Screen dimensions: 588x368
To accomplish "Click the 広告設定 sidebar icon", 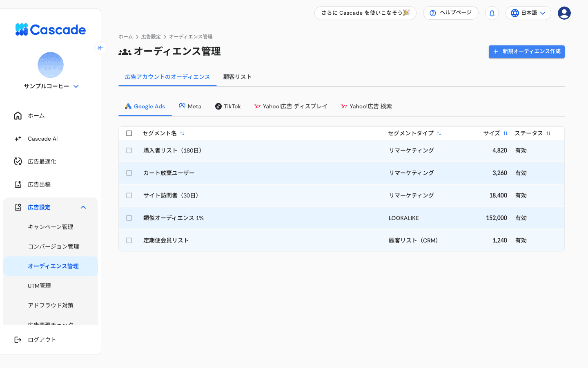I will tap(18, 207).
